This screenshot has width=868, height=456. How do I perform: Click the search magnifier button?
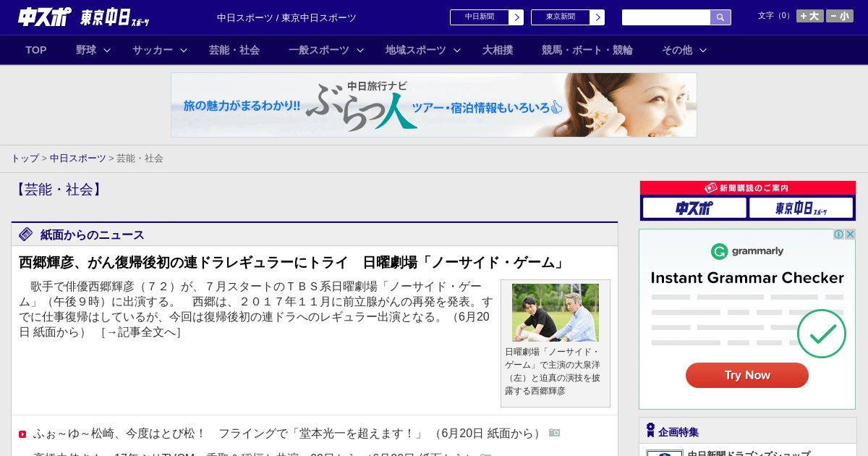click(720, 17)
